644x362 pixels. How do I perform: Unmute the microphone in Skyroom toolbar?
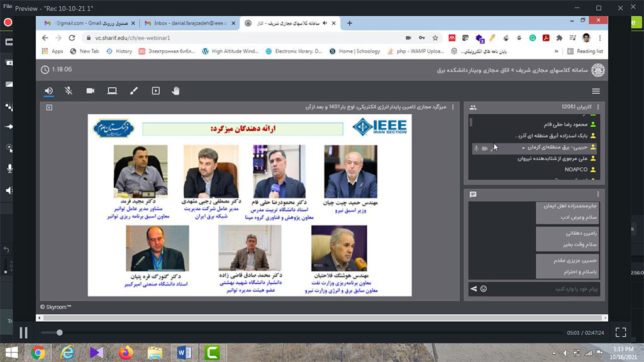[x=69, y=90]
